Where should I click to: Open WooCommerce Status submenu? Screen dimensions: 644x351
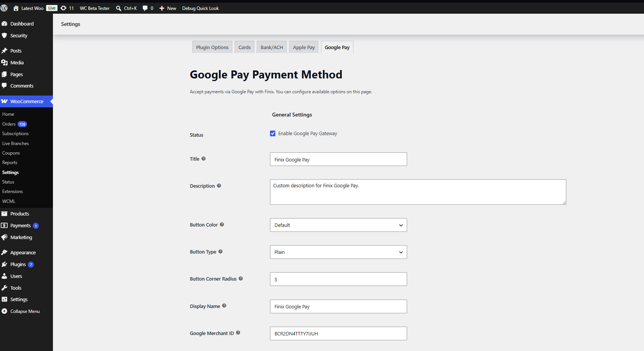point(8,182)
